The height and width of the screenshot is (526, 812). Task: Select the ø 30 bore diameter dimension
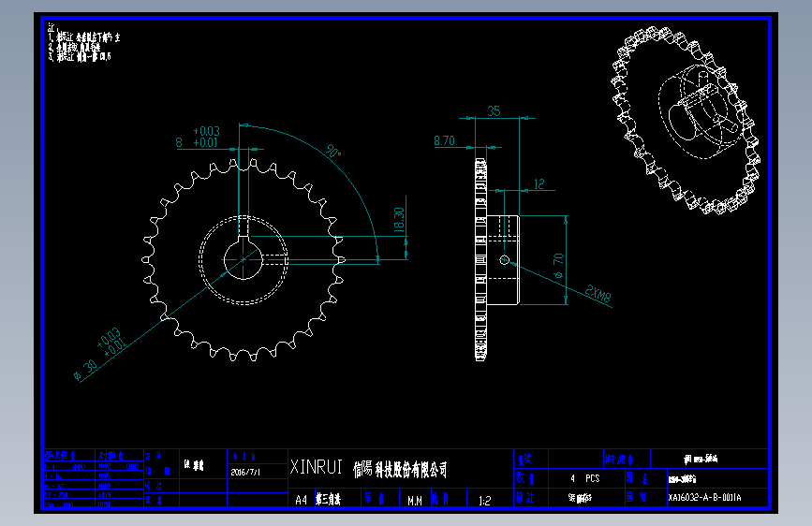click(86, 370)
